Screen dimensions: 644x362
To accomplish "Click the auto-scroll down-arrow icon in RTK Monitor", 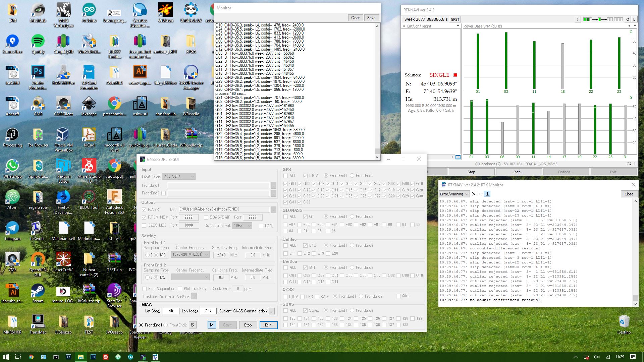I will (487, 194).
